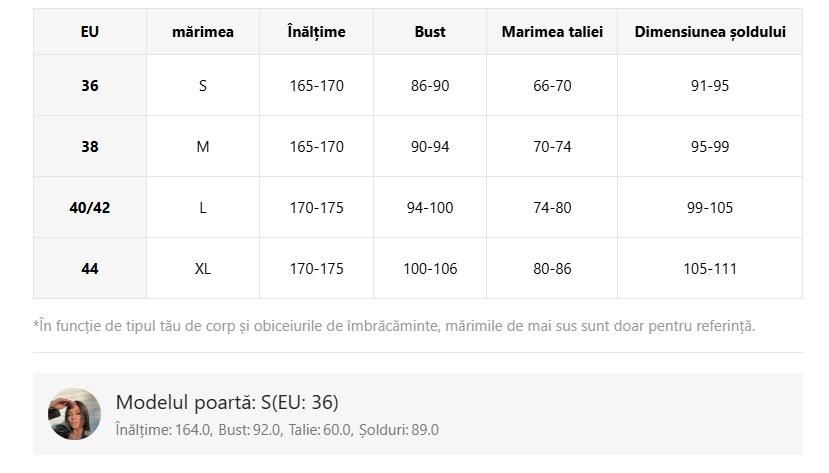Click the "Modelul poartă: S(EU: 36)" text
This screenshot has width=829, height=473.
(x=227, y=403)
